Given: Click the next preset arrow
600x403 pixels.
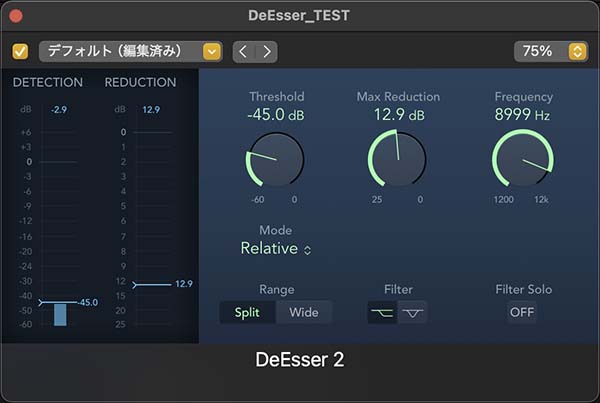Looking at the screenshot, I should (267, 51).
